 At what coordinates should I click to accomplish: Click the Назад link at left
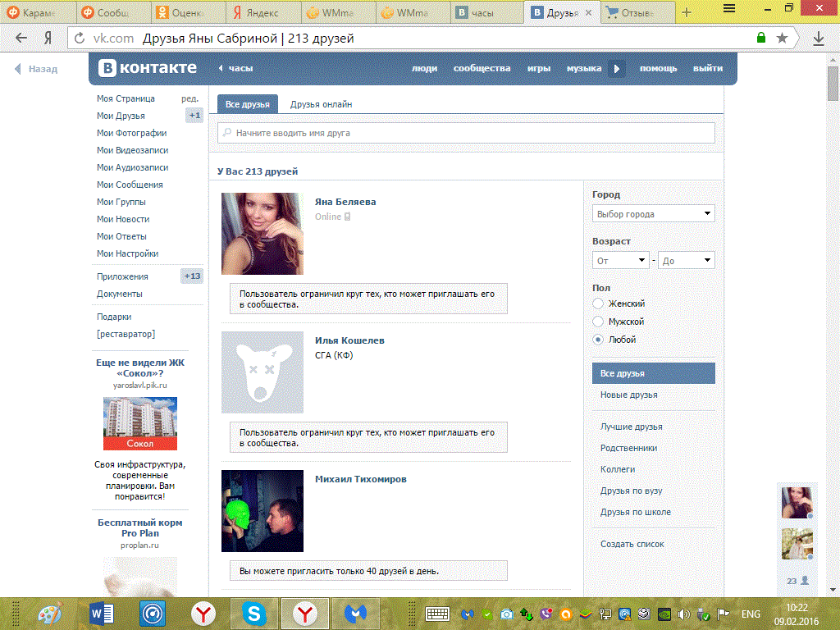[x=36, y=69]
